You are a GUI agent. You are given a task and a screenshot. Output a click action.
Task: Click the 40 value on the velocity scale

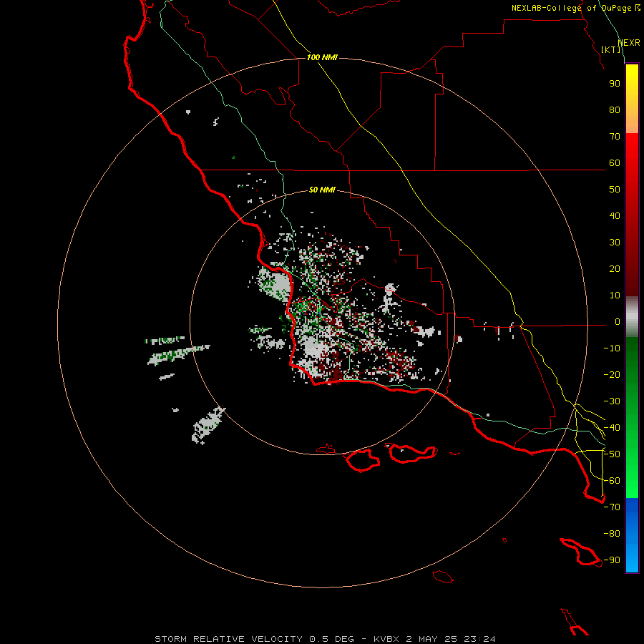pyautogui.click(x=615, y=215)
